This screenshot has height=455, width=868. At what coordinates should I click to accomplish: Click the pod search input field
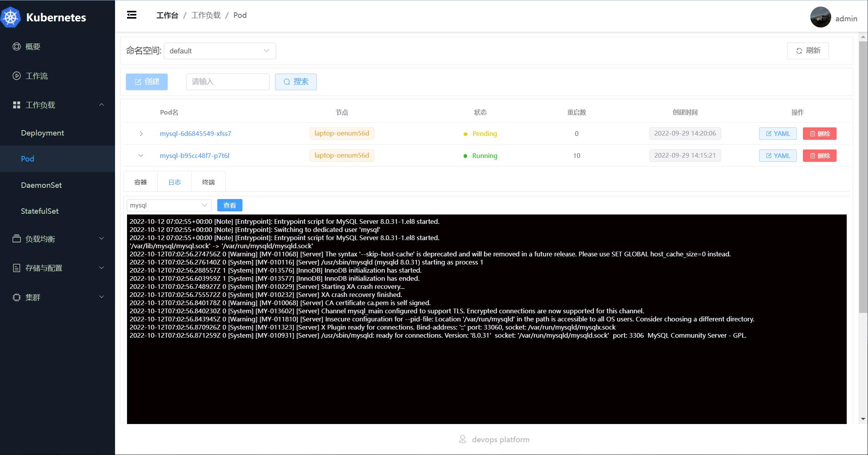(227, 82)
